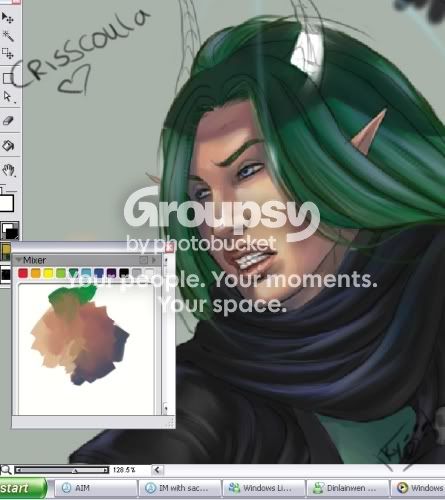Viewport: 445px width, 500px height.
Task: Click the magnifier zoom icon
Action: (x=6, y=470)
